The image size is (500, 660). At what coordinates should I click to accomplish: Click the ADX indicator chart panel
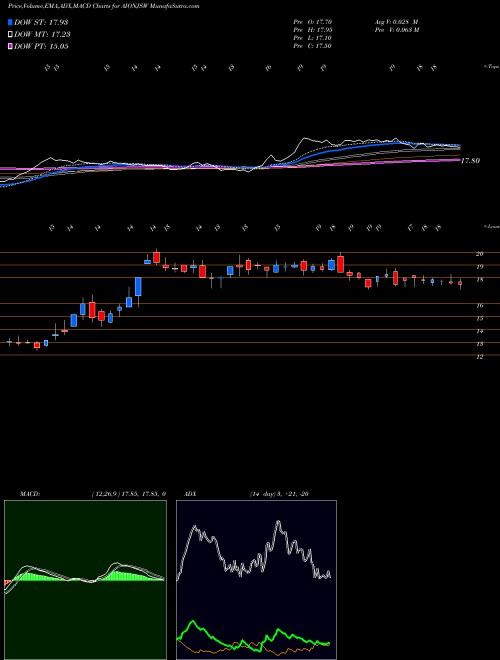(x=256, y=580)
